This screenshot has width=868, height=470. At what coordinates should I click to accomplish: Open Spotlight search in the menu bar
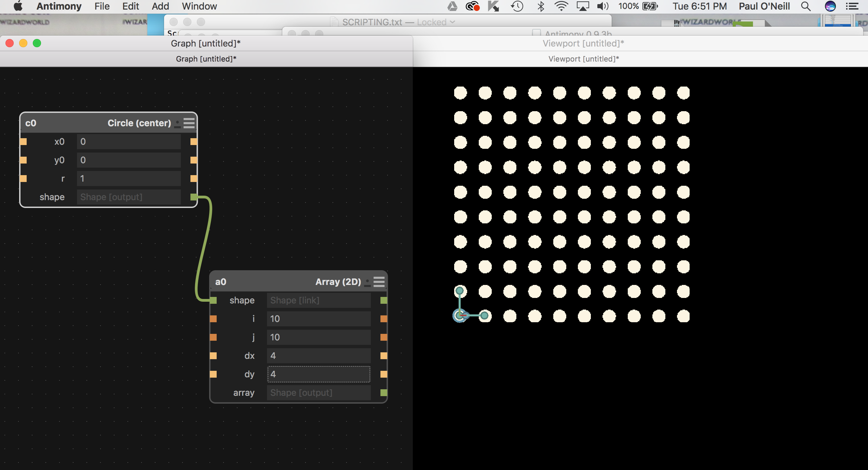[x=806, y=6]
